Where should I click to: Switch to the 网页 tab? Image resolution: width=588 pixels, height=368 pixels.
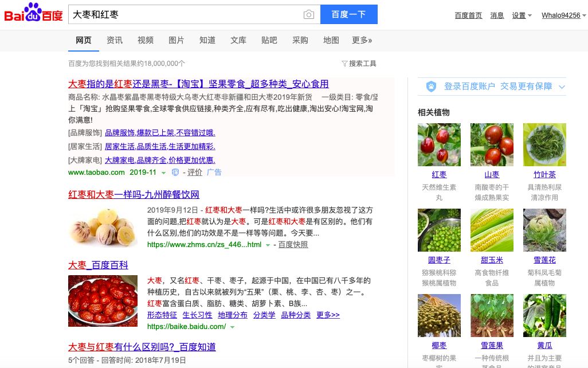[83, 40]
